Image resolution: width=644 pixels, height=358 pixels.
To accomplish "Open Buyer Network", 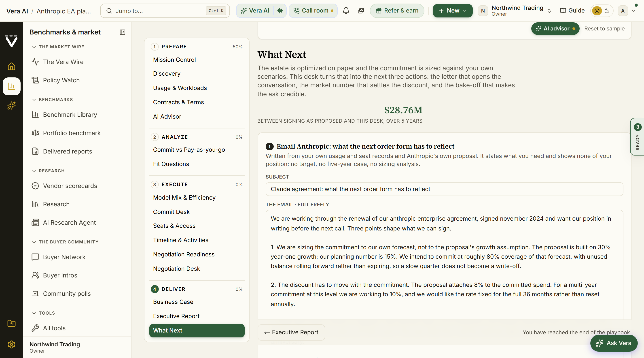I will click(x=78, y=257).
